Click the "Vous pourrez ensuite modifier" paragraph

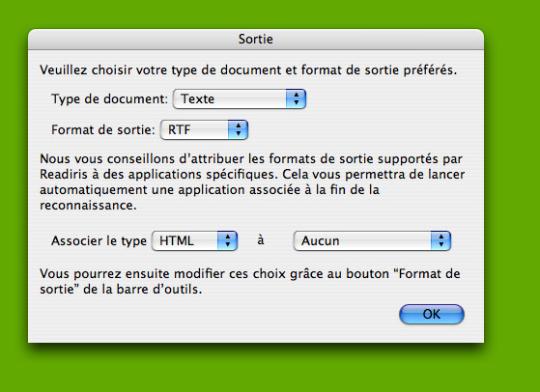click(x=250, y=282)
